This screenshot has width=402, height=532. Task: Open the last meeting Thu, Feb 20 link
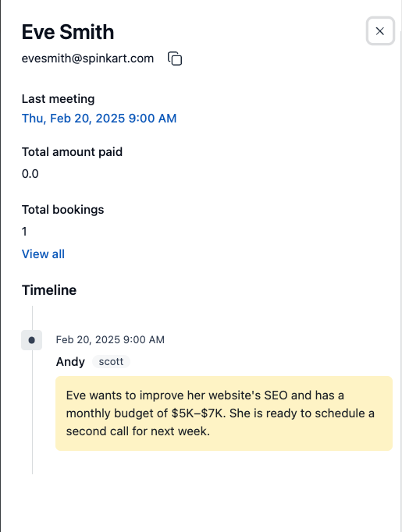click(99, 119)
